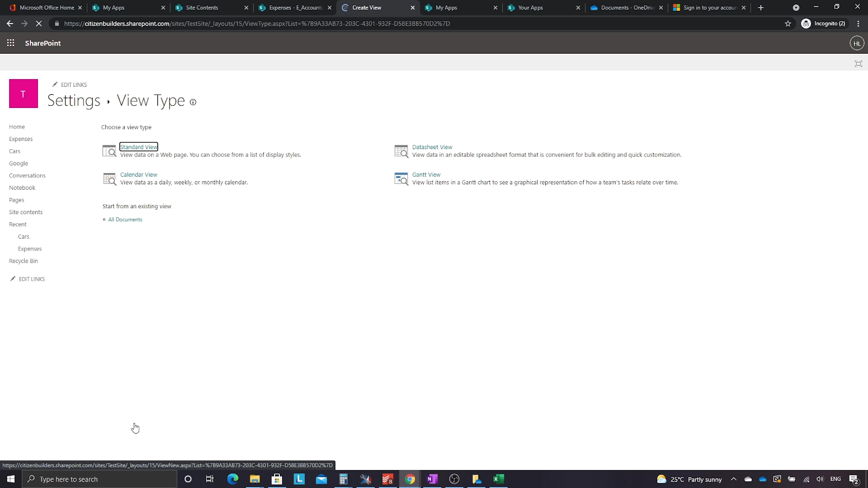Click the pink T site logo
Image resolution: width=868 pixels, height=488 pixels.
click(x=23, y=94)
